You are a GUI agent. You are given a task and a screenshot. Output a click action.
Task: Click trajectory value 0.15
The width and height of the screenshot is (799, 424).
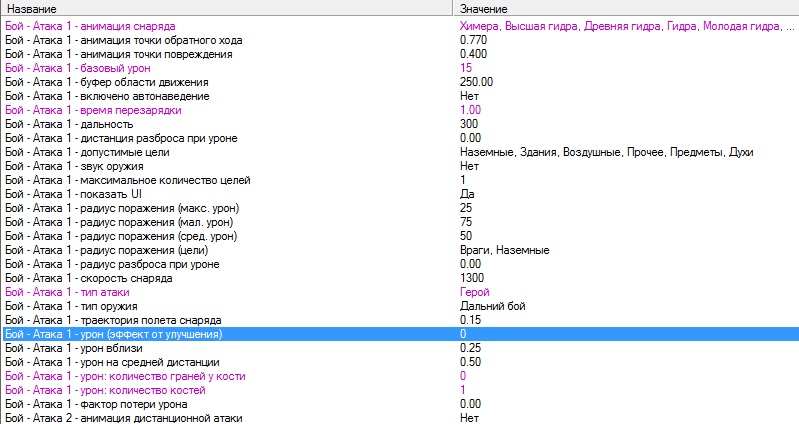click(470, 321)
